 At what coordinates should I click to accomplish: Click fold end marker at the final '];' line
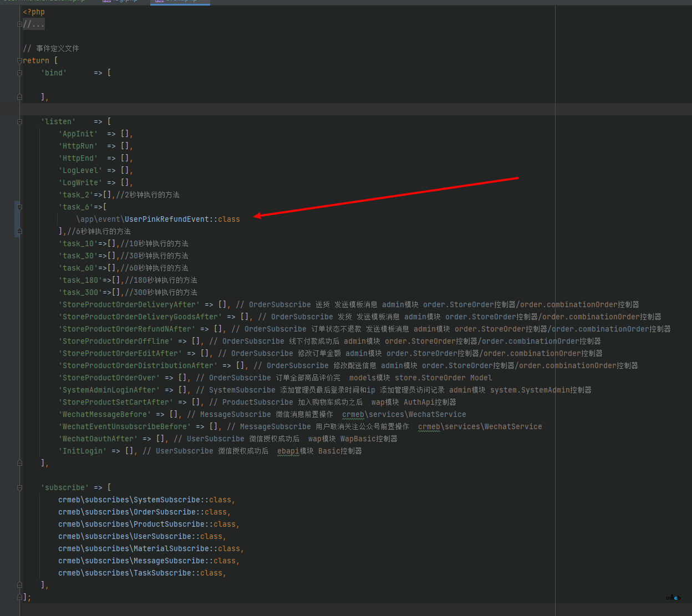19,597
